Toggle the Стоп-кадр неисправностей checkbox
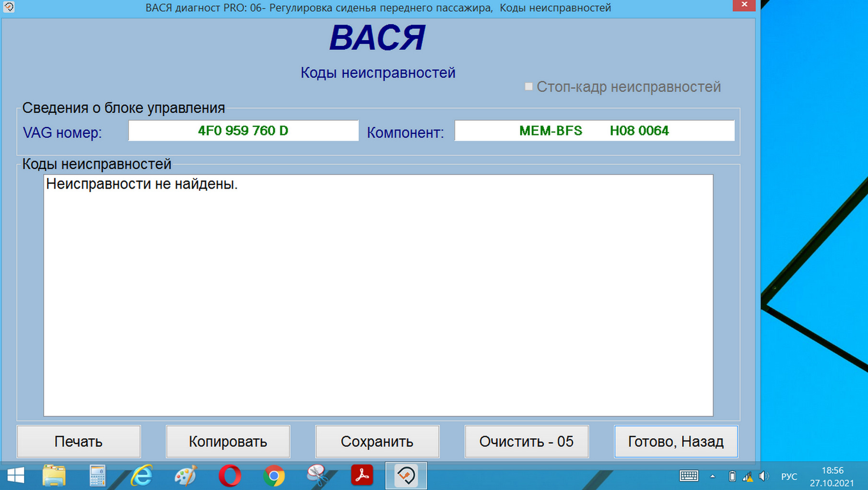868x490 pixels. tap(528, 87)
